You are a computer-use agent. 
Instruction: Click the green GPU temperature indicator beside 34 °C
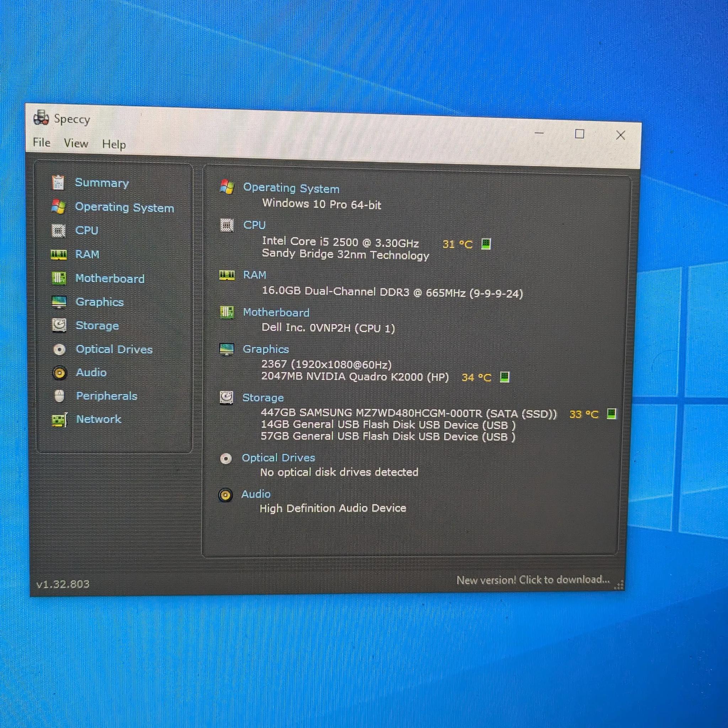(504, 377)
